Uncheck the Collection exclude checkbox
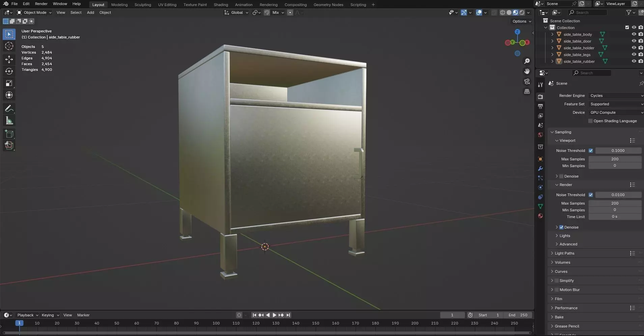The width and height of the screenshot is (644, 336). [627, 27]
